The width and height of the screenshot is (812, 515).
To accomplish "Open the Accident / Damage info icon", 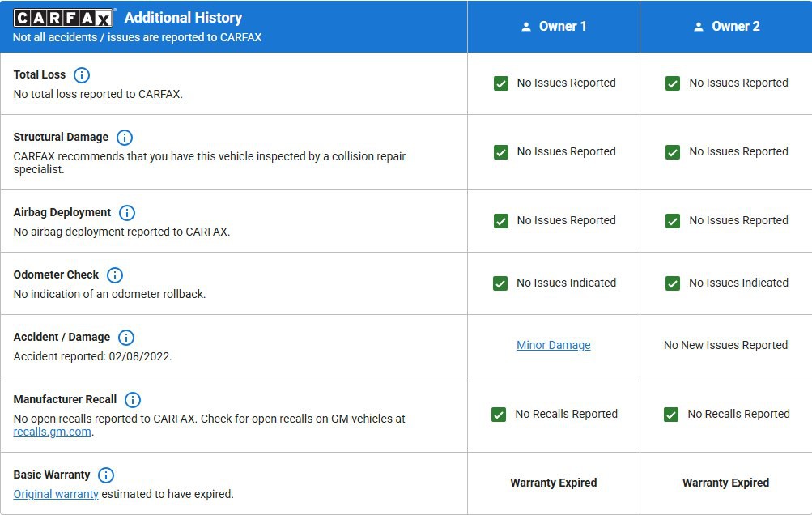I will (125, 338).
